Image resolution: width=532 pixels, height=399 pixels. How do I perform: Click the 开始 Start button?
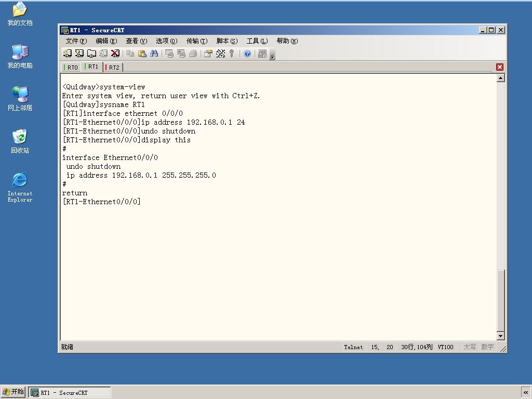(x=13, y=392)
